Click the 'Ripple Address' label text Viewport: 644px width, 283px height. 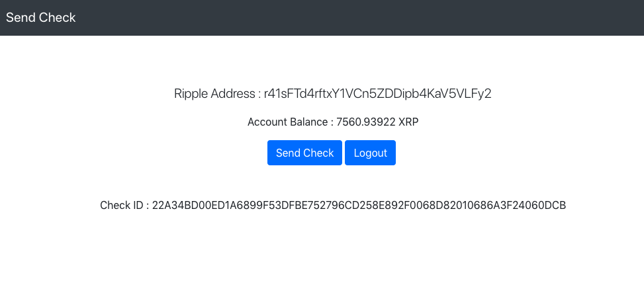tap(214, 94)
